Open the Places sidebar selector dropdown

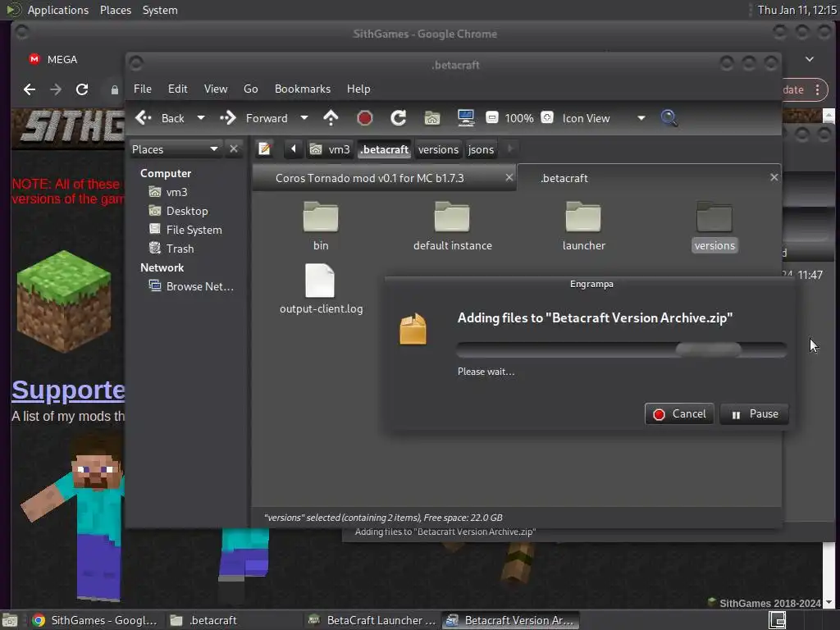[176, 149]
